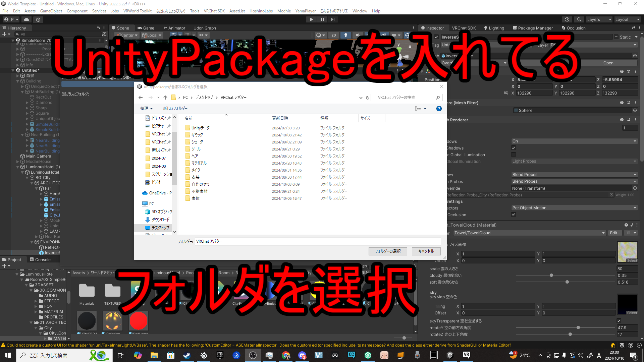
Task: Open the editor Search (magnifier icon)
Action: point(579,19)
